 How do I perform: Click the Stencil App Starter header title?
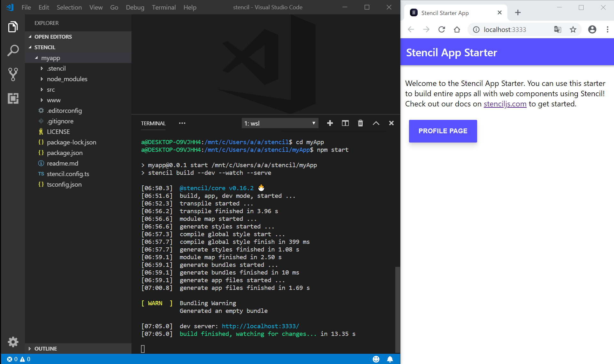click(x=452, y=52)
